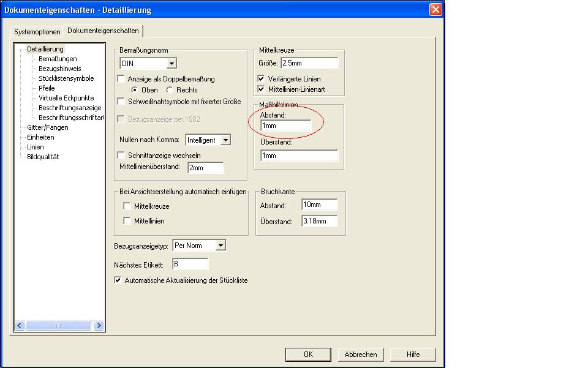Enable Schweißnahtsymbole mit fixierter Größe
Image resolution: width=588 pixels, height=368 pixels.
coord(121,101)
